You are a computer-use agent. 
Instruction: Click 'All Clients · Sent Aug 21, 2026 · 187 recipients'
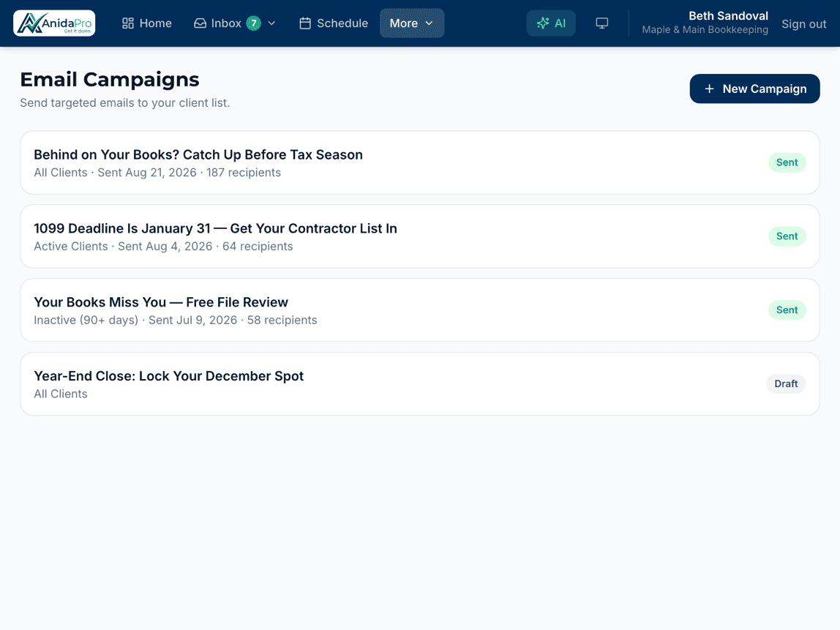click(x=157, y=173)
